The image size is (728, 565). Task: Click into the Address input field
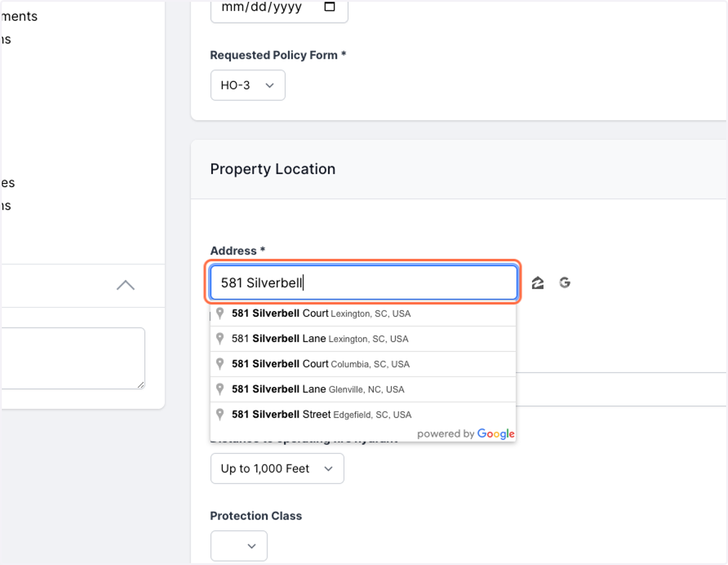(x=363, y=283)
